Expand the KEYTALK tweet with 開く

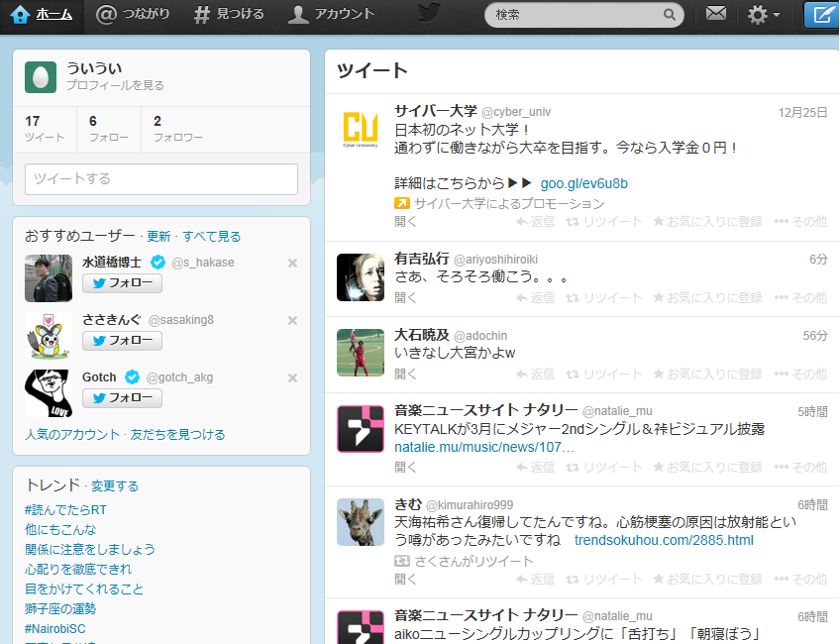405,468
